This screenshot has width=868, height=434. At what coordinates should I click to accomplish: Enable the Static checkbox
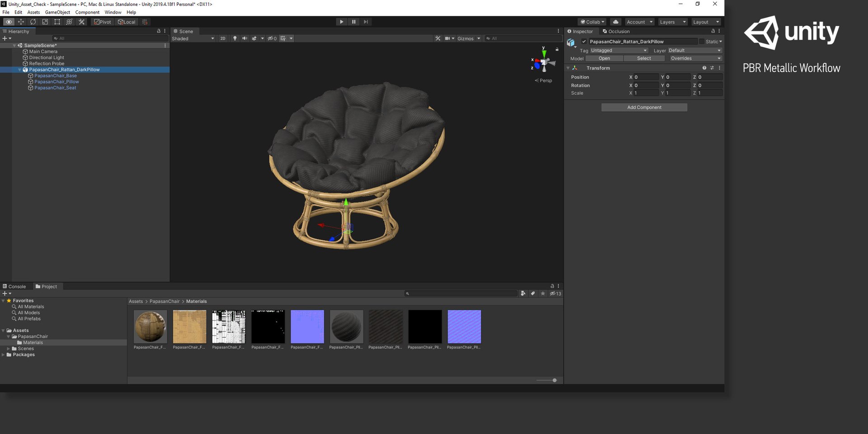tap(702, 42)
